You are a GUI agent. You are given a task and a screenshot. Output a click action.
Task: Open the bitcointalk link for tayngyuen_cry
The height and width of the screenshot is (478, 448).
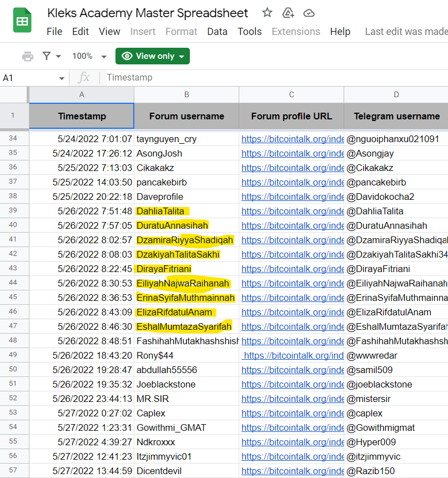click(293, 139)
